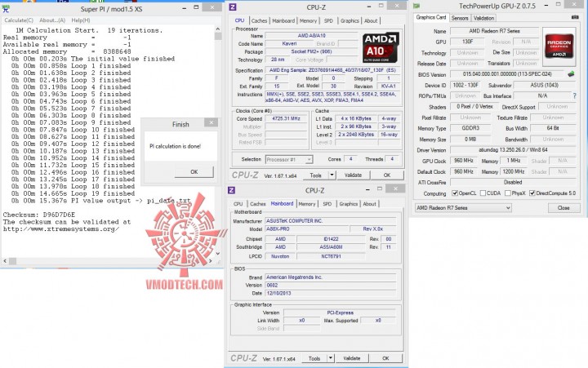The image size is (588, 368).
Task: Click the Close button in GPU-Z
Action: click(x=563, y=207)
